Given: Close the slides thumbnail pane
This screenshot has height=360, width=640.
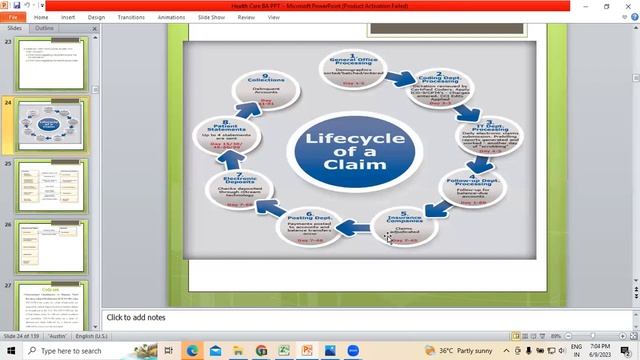Looking at the screenshot, I should click(95, 29).
